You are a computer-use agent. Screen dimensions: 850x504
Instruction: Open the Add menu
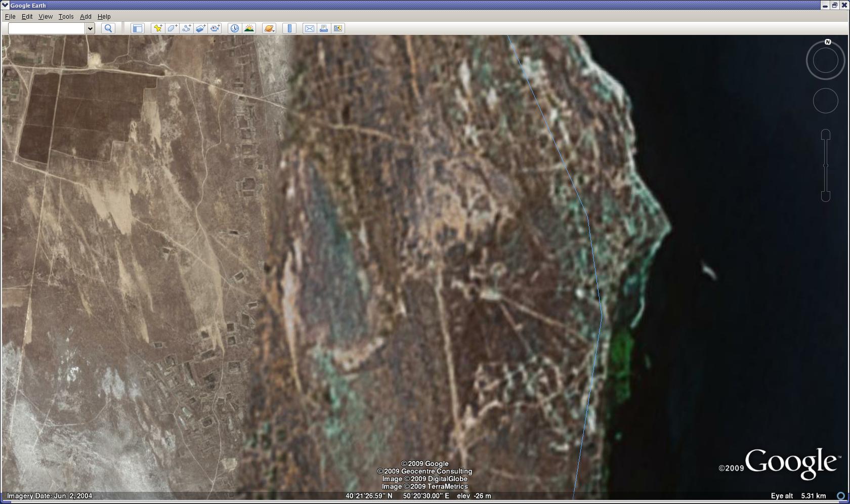86,17
